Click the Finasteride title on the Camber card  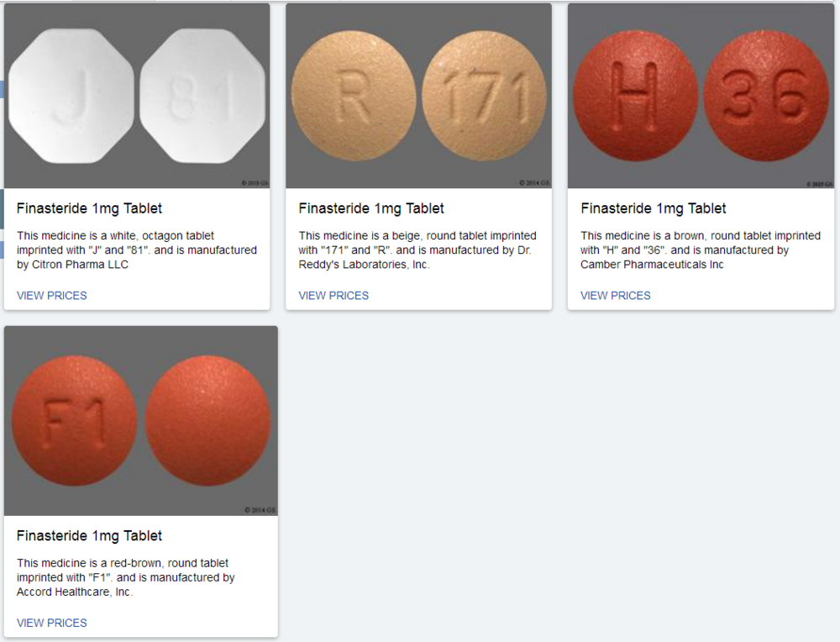[x=654, y=208]
